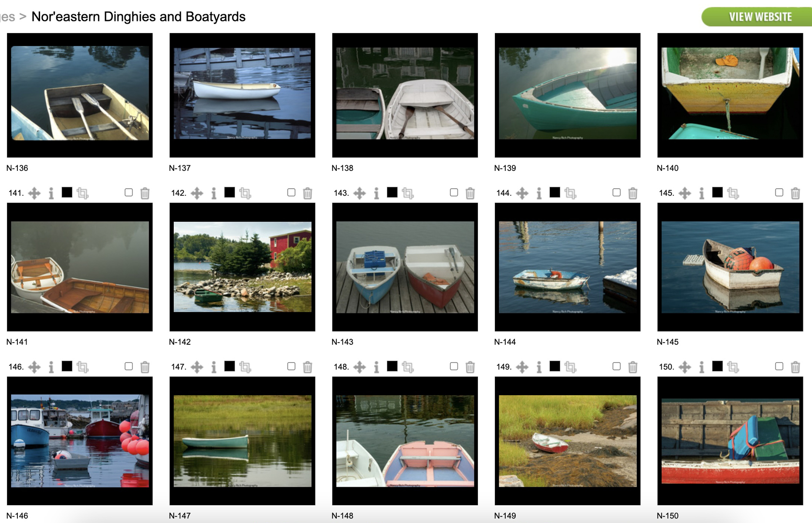The image size is (812, 523).
Task: Click the move icon for image 141
Action: click(34, 193)
